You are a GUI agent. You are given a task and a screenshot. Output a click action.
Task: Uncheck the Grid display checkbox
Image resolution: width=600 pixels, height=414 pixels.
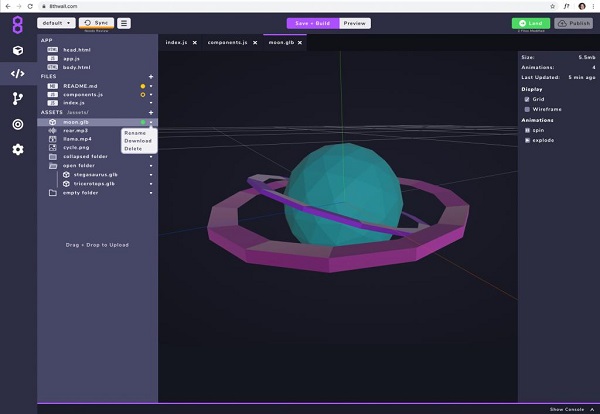point(528,99)
